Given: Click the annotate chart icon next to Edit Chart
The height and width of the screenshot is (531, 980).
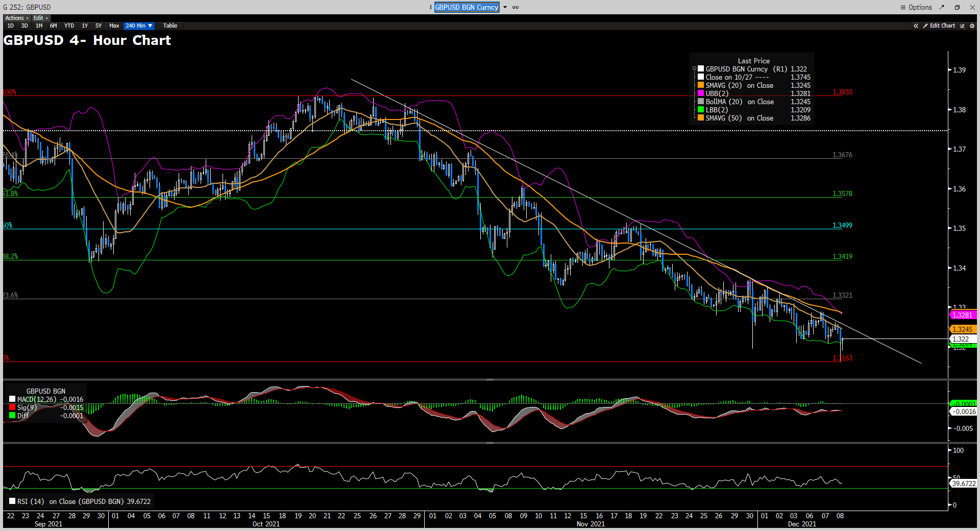Looking at the screenshot, I should tap(962, 26).
